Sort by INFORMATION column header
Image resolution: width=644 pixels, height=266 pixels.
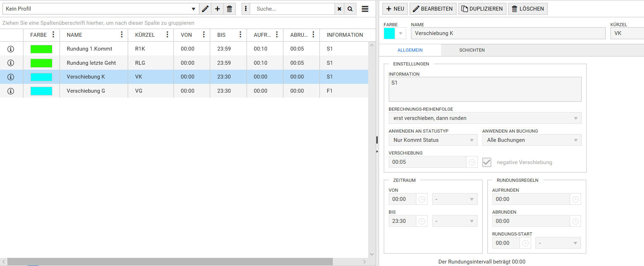pos(345,35)
